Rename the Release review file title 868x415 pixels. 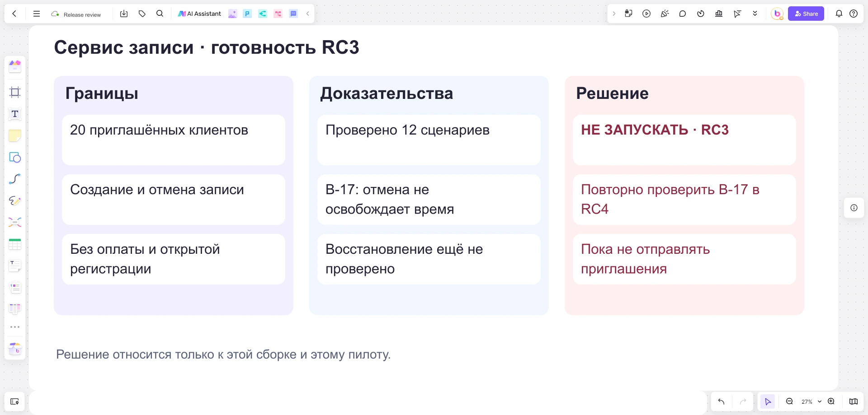pyautogui.click(x=82, y=14)
